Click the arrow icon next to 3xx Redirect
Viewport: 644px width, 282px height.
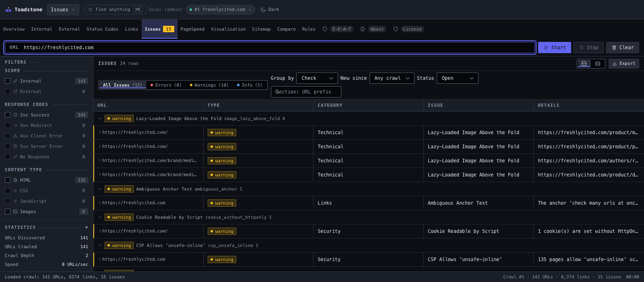[x=15, y=125]
